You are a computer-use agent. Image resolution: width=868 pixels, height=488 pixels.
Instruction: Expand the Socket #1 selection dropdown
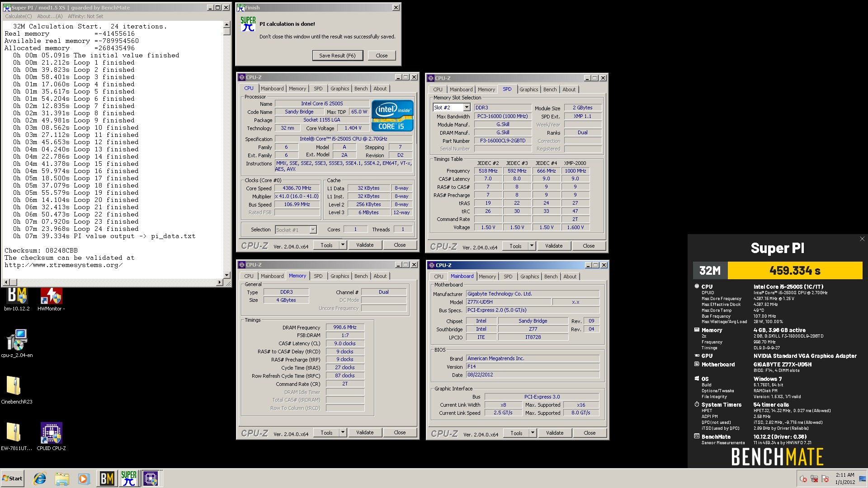pos(313,230)
